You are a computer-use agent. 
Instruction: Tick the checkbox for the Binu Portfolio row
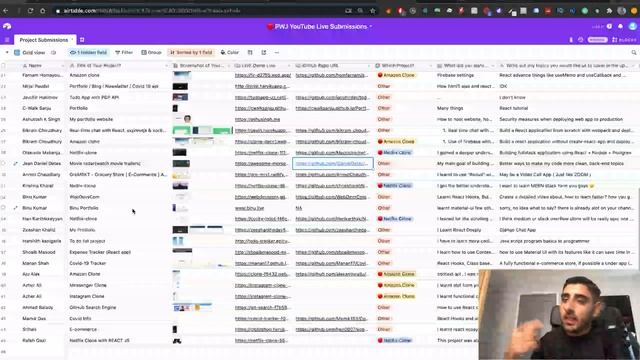4,208
